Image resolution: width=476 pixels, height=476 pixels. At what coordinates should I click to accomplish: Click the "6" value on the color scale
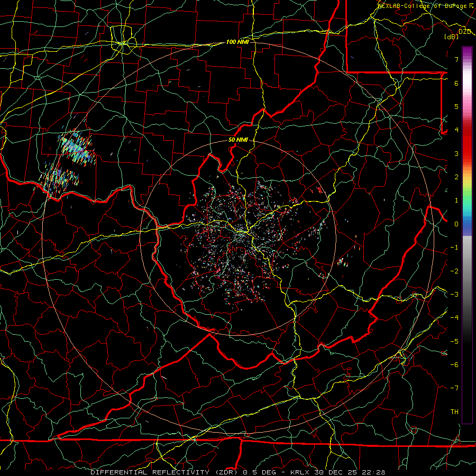click(x=456, y=83)
